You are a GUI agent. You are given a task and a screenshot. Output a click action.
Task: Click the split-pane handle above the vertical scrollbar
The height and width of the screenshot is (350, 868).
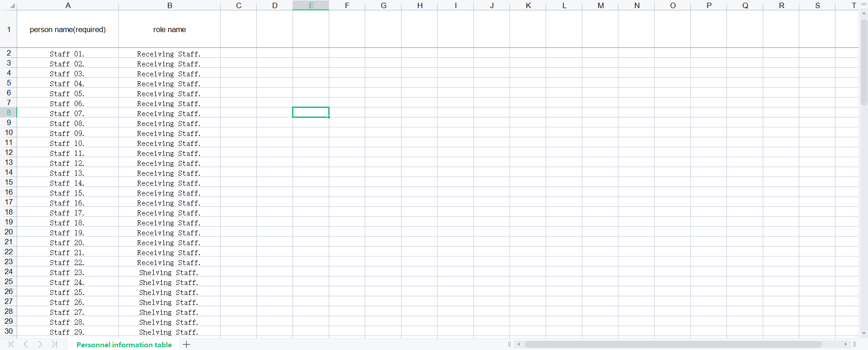pyautogui.click(x=864, y=4)
